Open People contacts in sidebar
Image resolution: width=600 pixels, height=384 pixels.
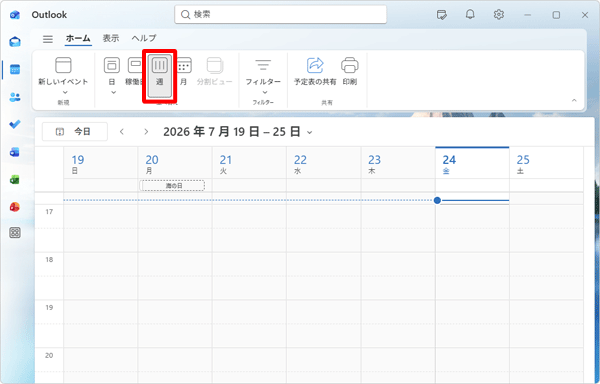coord(15,97)
